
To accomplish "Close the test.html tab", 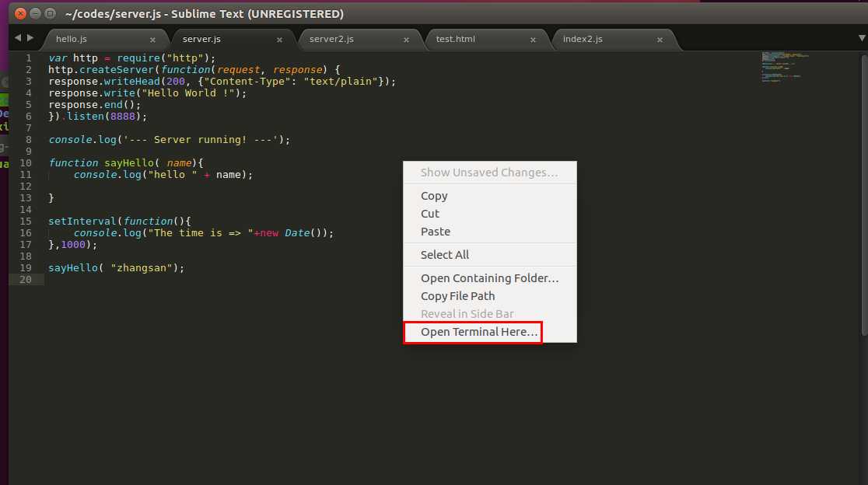I will (x=533, y=40).
